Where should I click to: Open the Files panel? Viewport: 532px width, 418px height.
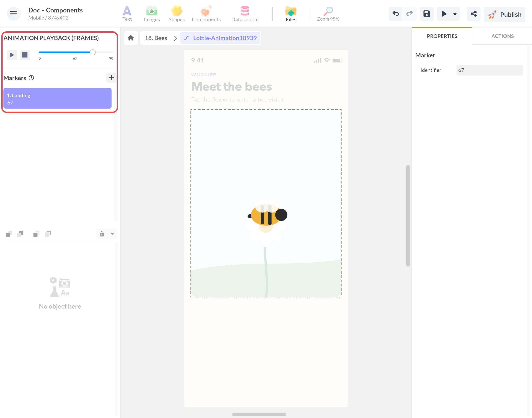click(291, 14)
